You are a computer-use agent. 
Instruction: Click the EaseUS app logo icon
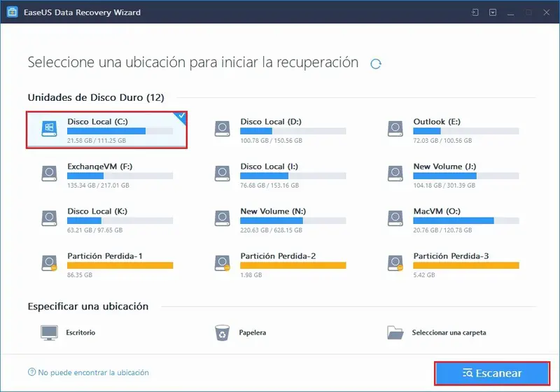[x=13, y=12]
